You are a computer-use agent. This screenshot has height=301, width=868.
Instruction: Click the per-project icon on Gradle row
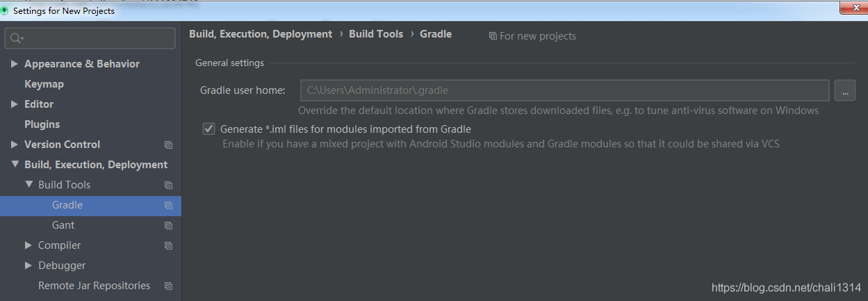click(x=168, y=206)
